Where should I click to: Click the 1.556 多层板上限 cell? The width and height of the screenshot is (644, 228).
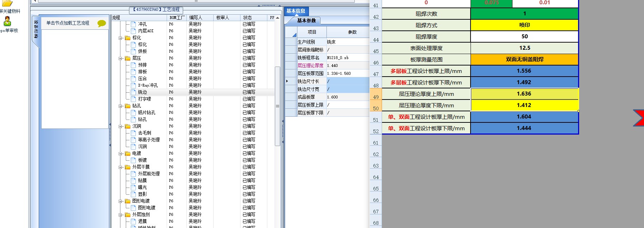point(524,71)
